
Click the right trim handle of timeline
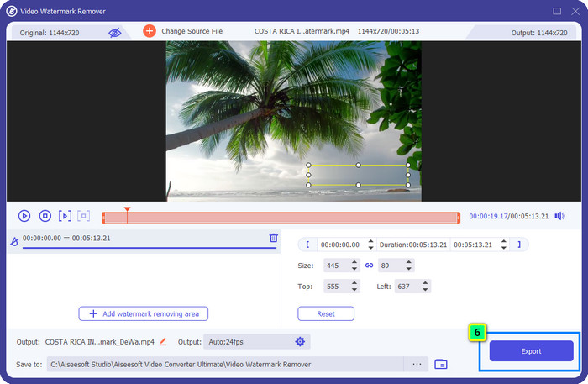pyautogui.click(x=459, y=218)
